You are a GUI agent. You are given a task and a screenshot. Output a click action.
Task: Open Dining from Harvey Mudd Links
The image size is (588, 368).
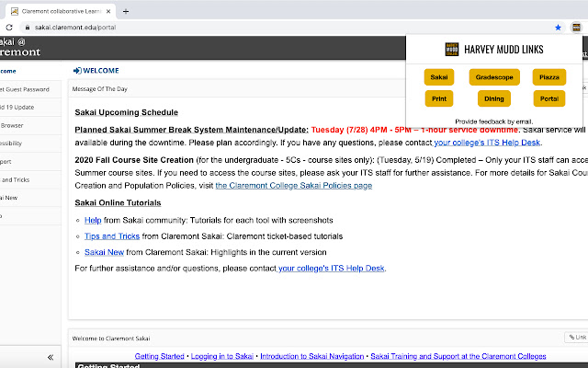point(494,98)
